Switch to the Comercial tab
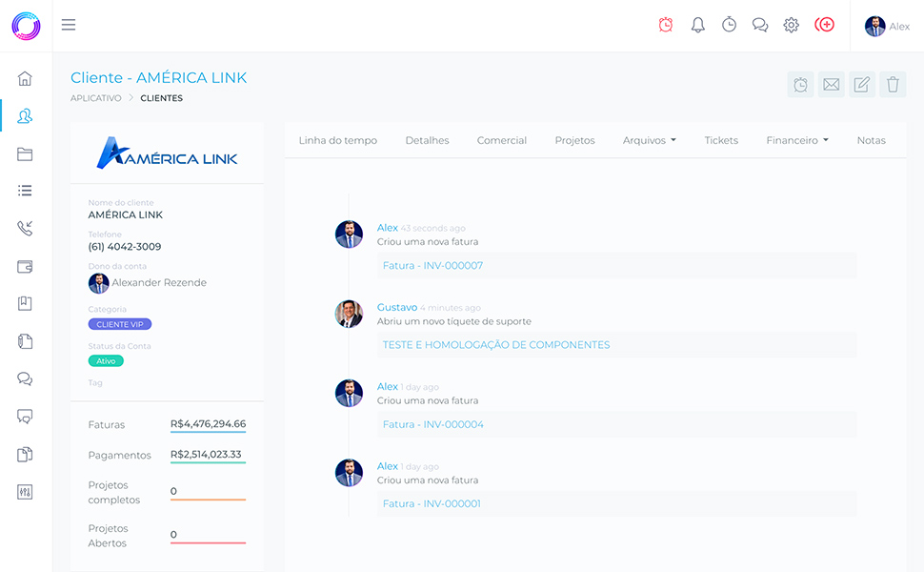The image size is (924, 572). tap(501, 140)
